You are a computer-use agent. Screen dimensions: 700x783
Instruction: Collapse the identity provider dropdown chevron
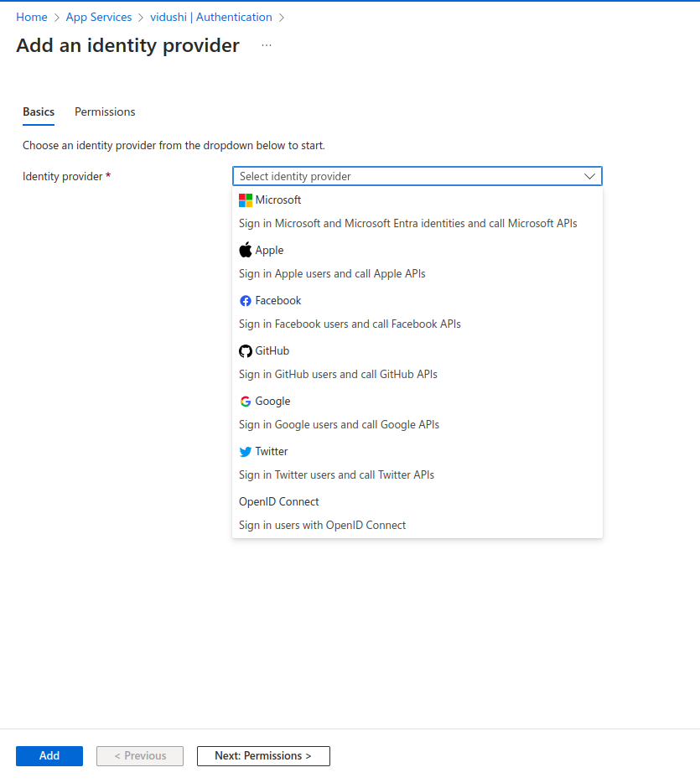[589, 176]
